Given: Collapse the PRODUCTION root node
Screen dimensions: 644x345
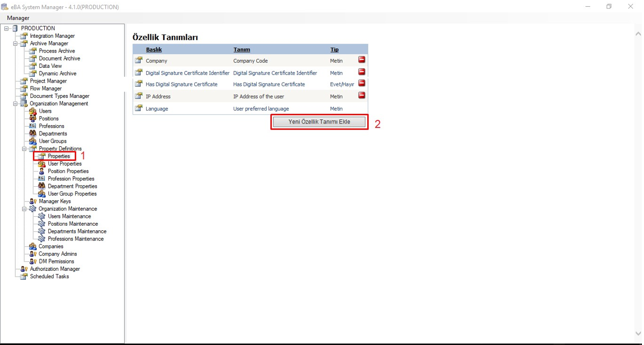Looking at the screenshot, I should coord(6,28).
